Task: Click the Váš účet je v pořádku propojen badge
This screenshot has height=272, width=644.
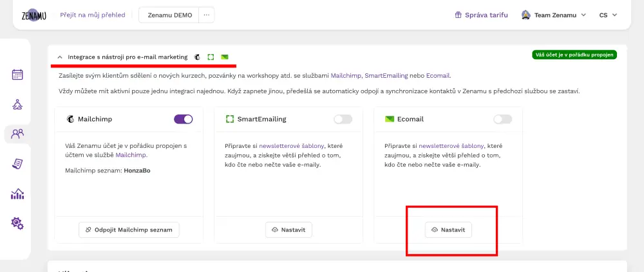Action: coord(574,55)
